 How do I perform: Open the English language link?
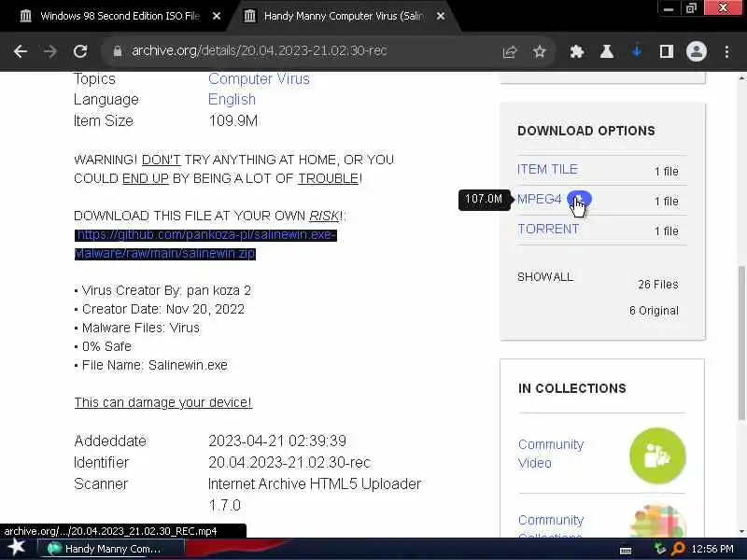tap(232, 100)
